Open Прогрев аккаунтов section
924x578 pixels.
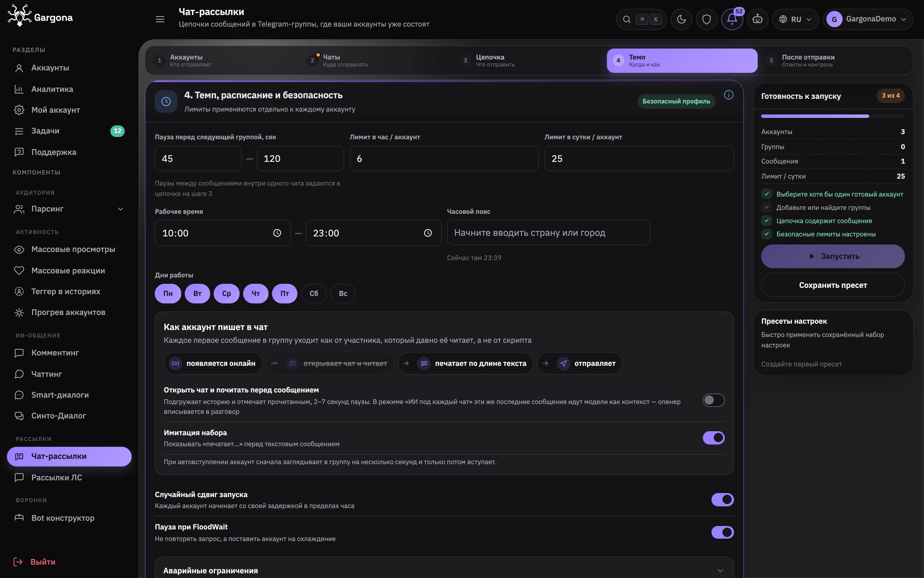[x=69, y=312]
